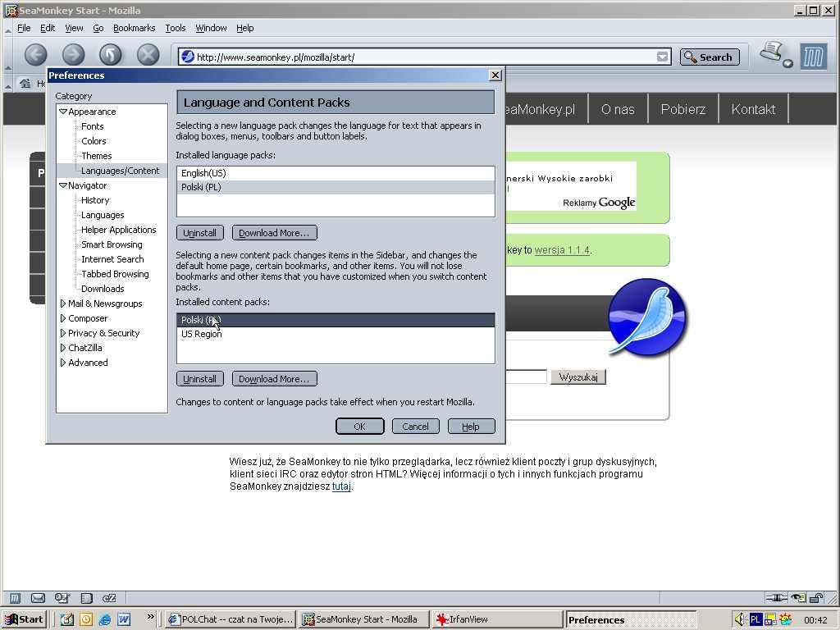Click the Word quick launch icon
This screenshot has width=840, height=630.
[x=124, y=619]
